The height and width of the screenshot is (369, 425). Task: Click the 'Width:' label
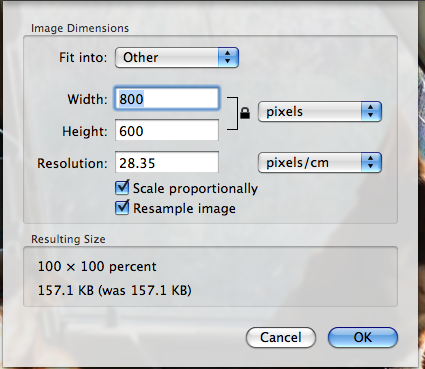87,99
